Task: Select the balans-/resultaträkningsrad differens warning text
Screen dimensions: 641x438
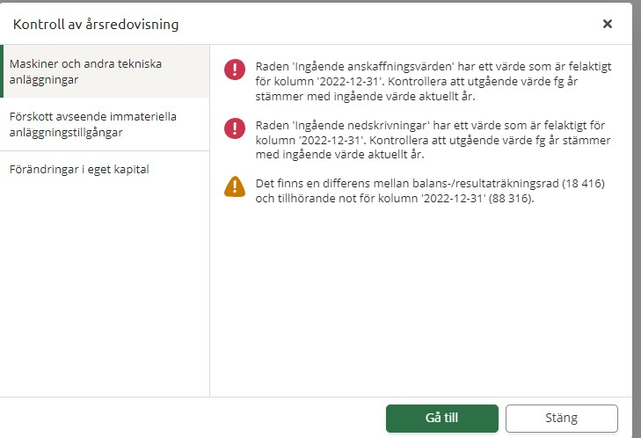Action: pos(430,191)
